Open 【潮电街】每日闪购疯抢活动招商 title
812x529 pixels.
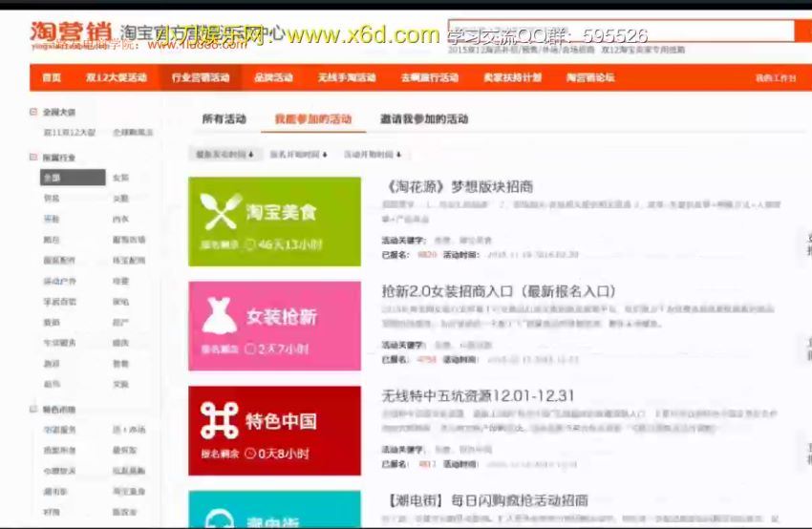[x=487, y=500]
